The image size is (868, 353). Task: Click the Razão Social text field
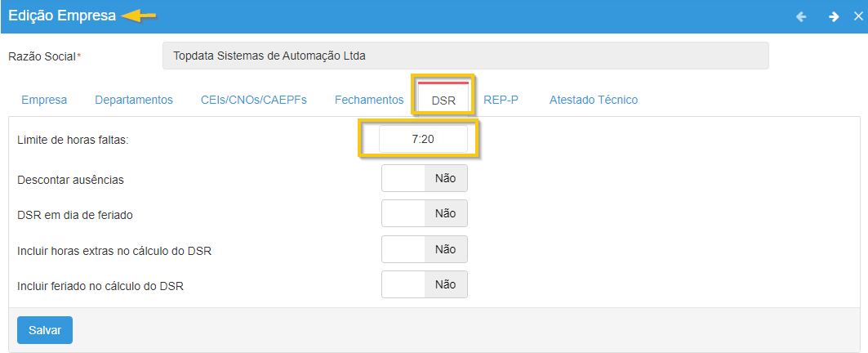click(x=465, y=56)
